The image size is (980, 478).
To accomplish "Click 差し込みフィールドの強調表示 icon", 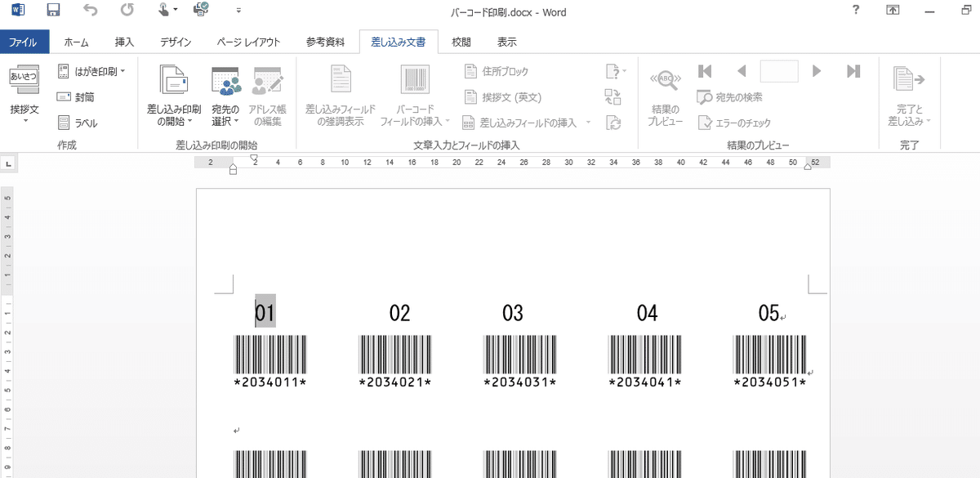I will click(341, 96).
